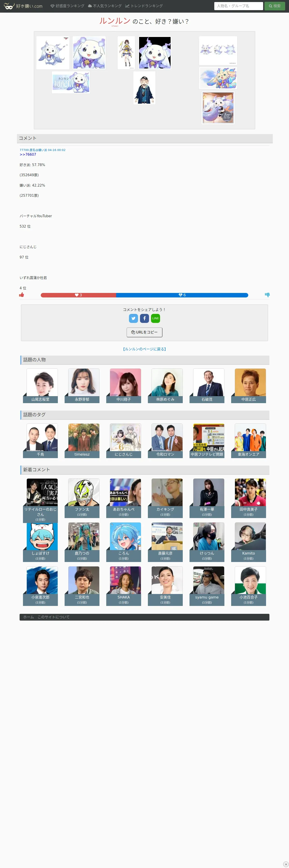Open the black-background ルンルン gallery image
The image size is (289, 868).
pos(155,53)
